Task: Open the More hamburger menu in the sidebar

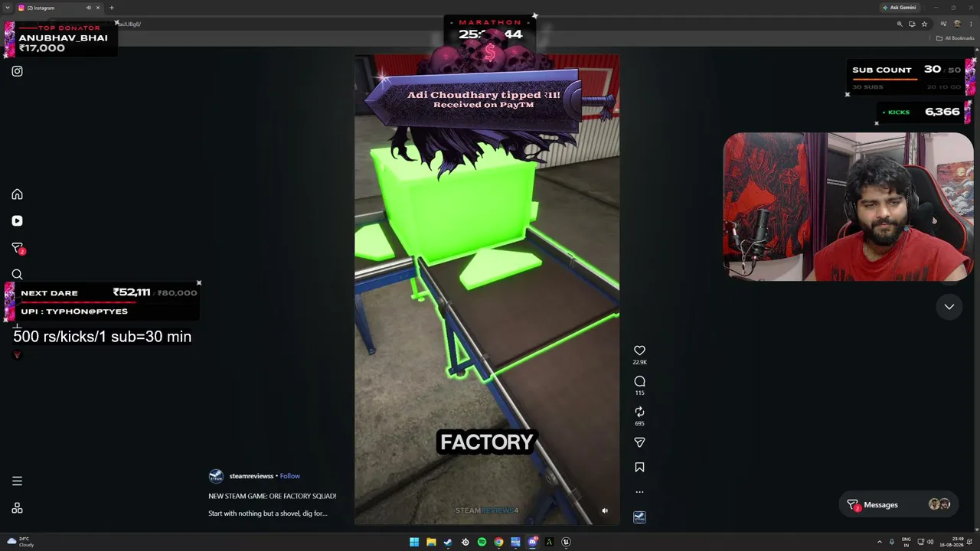Action: tap(17, 481)
